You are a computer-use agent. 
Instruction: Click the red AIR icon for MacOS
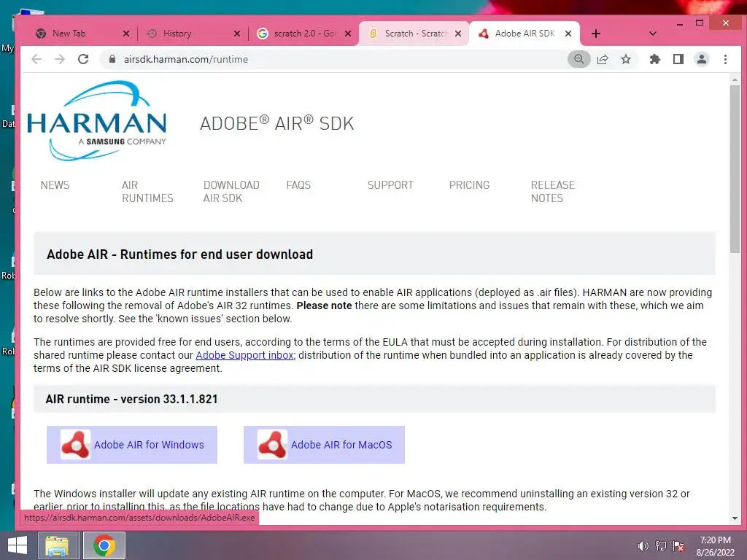272,445
